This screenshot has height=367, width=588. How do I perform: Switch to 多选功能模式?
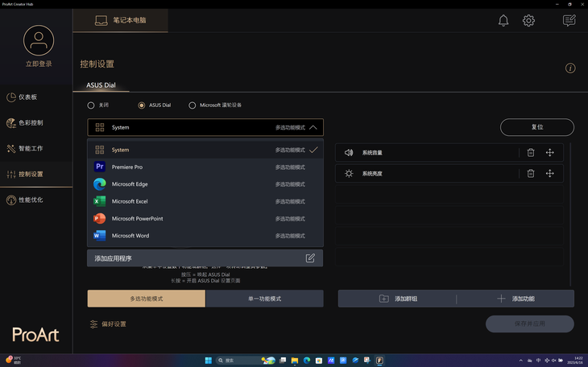point(147,299)
